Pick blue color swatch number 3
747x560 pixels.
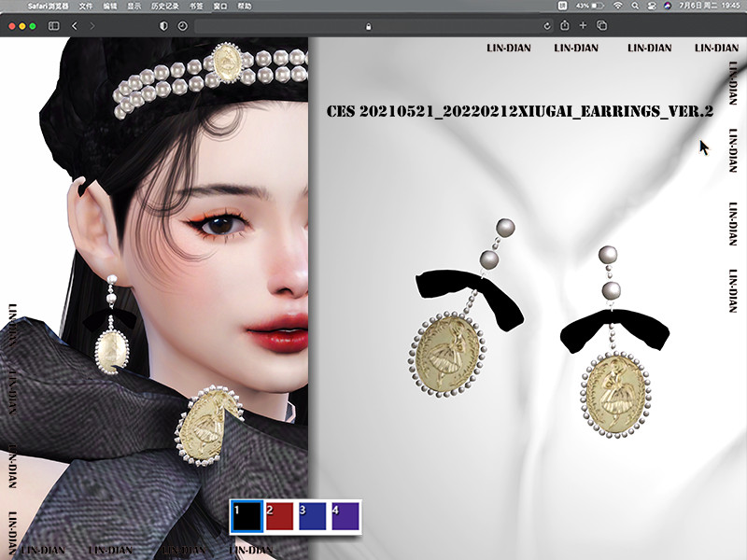click(312, 517)
